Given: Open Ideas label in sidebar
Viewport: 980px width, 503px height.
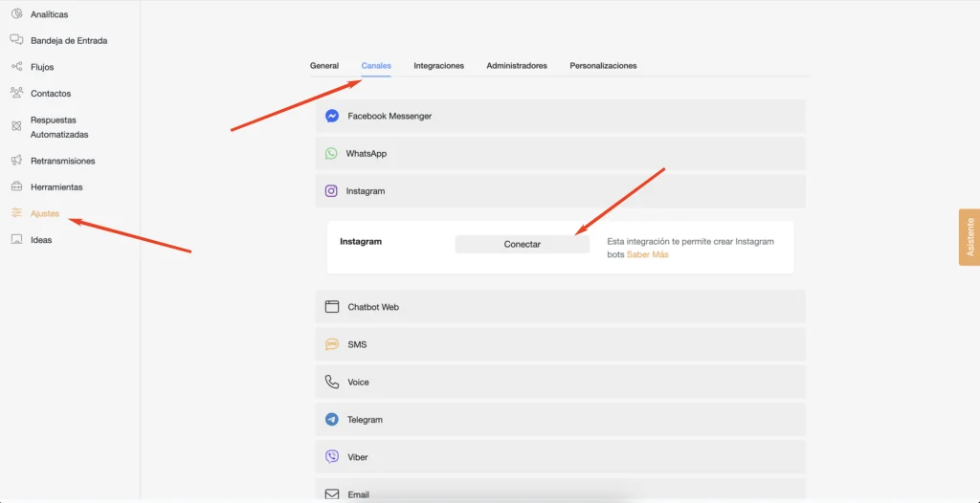Looking at the screenshot, I should pos(41,240).
